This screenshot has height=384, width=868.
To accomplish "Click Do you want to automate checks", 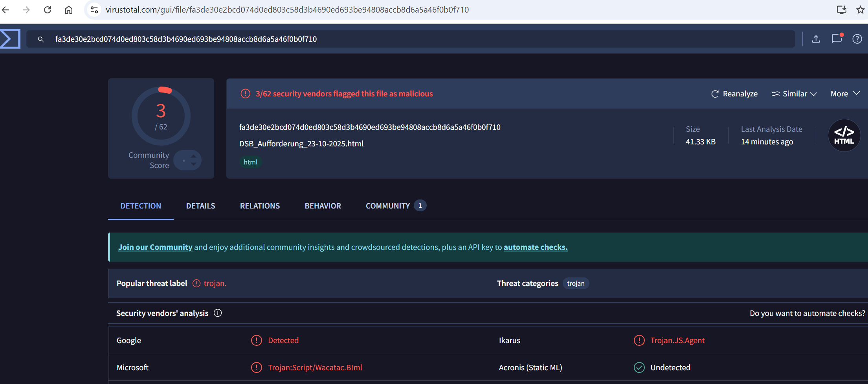I will pos(807,313).
